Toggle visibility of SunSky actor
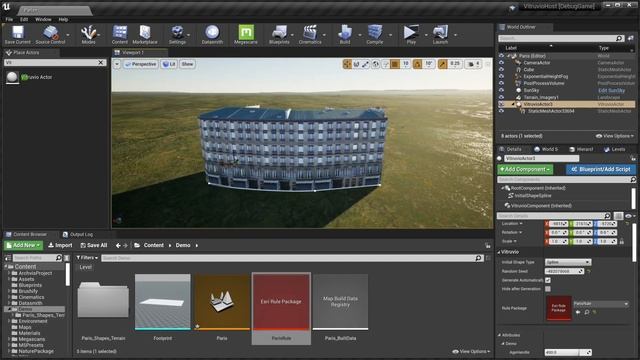The height and width of the screenshot is (360, 640). [x=501, y=90]
